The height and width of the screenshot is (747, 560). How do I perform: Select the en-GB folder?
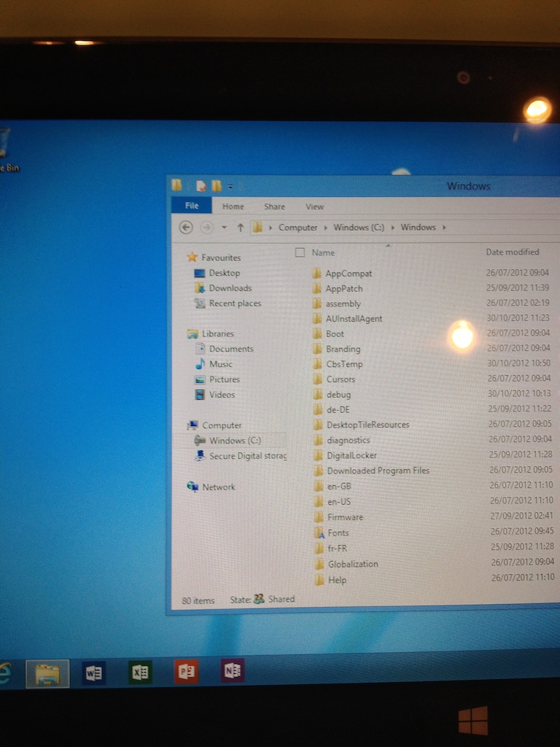coord(340,487)
